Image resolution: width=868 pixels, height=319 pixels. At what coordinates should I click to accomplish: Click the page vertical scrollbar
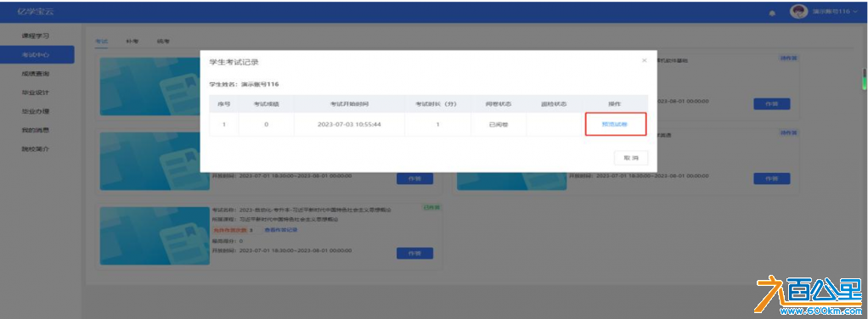tap(864, 79)
